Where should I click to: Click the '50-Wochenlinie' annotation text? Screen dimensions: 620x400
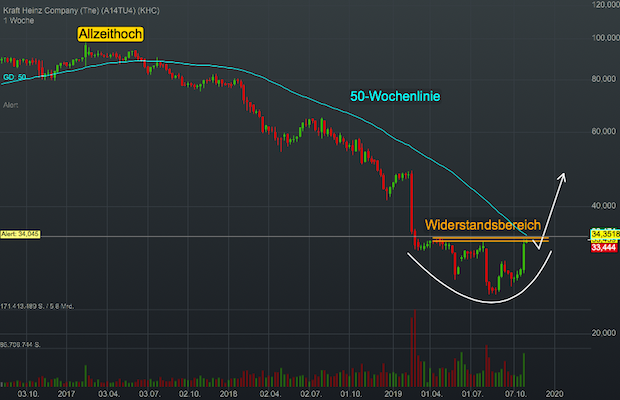(x=395, y=96)
